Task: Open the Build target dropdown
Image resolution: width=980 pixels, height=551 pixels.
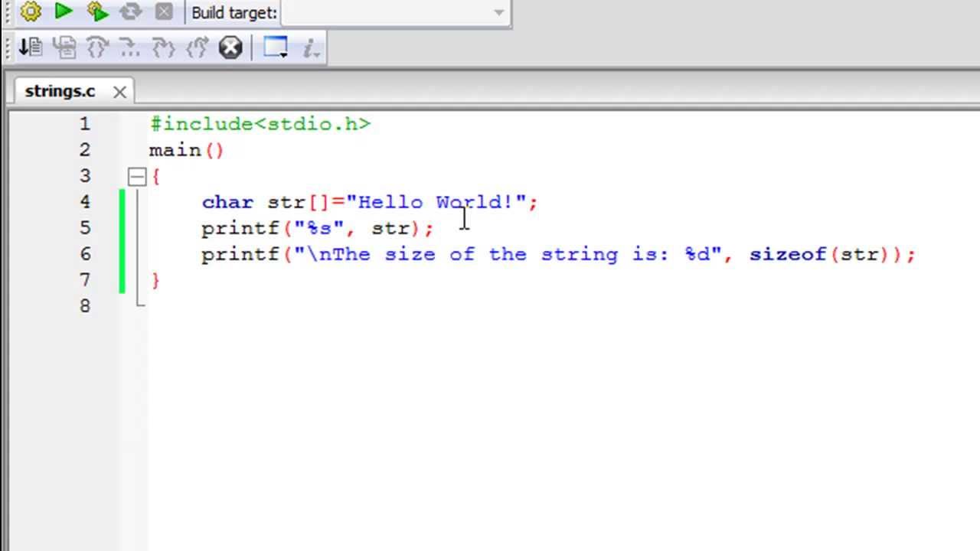Action: click(x=396, y=12)
